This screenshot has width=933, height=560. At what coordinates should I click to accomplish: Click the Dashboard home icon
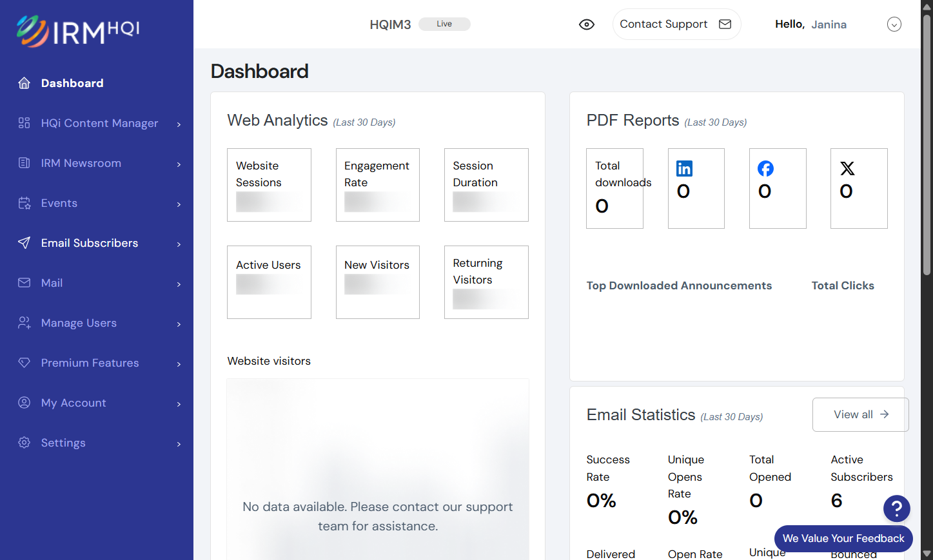pos(25,83)
